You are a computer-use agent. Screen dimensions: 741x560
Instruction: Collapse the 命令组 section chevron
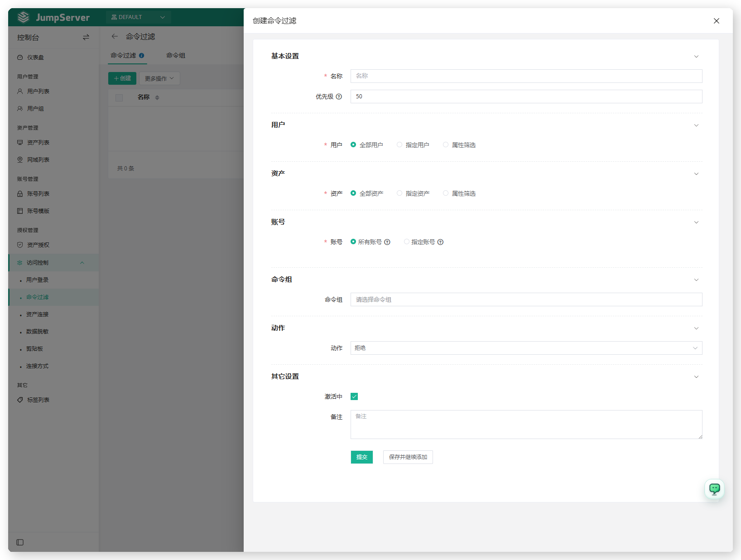click(697, 280)
